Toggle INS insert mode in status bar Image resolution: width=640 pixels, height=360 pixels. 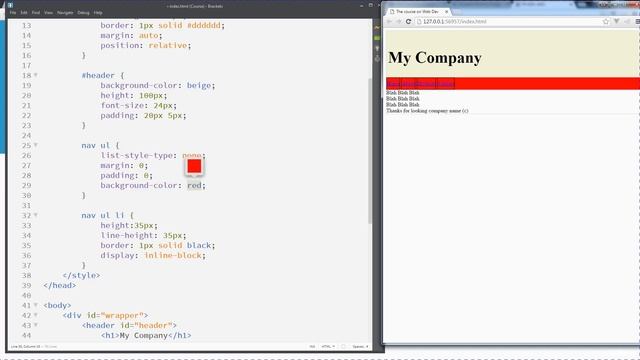[312, 347]
